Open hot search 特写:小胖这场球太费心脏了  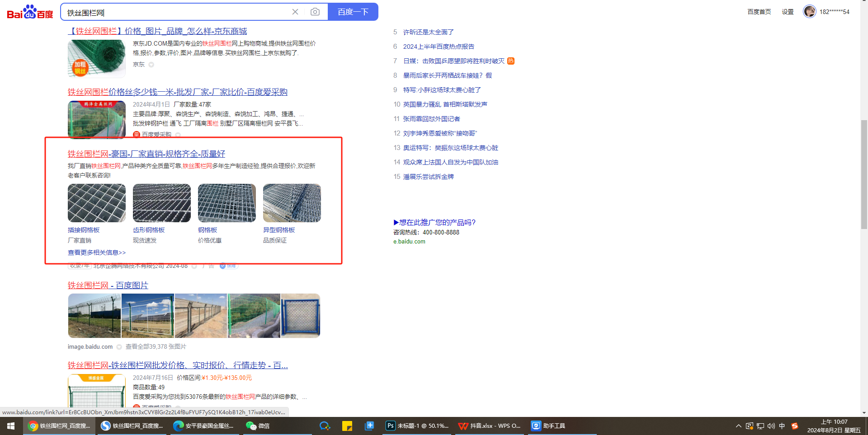click(442, 90)
